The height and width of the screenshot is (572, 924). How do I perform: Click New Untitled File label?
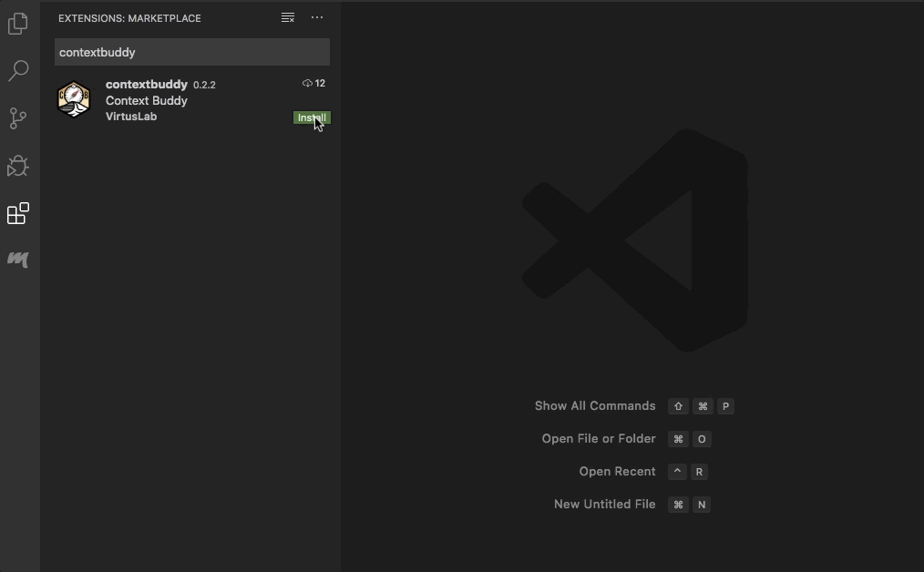coord(604,505)
